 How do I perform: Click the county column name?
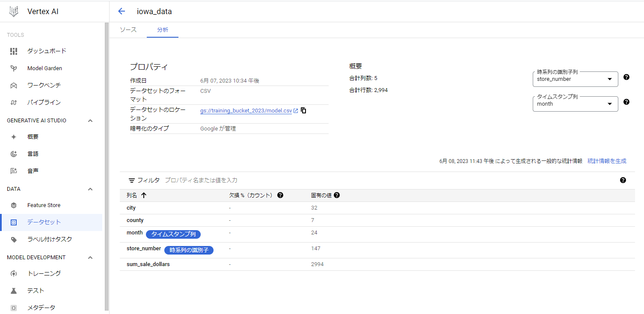pos(135,220)
